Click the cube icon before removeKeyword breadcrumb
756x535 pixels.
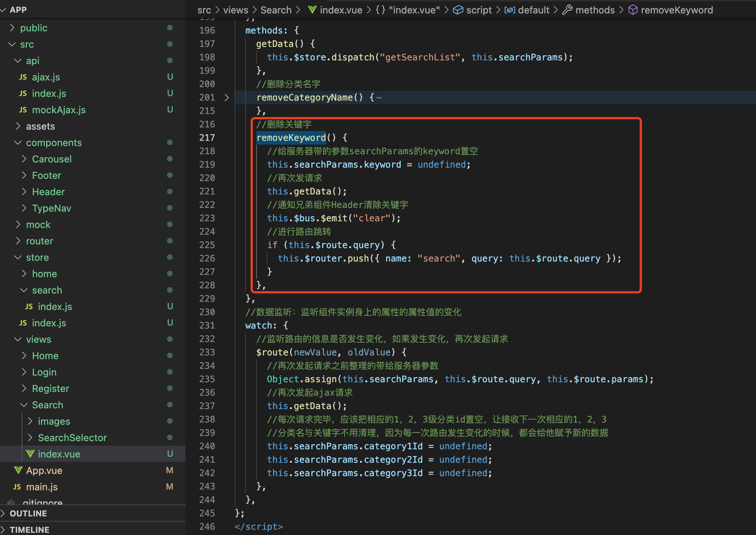[x=633, y=10]
